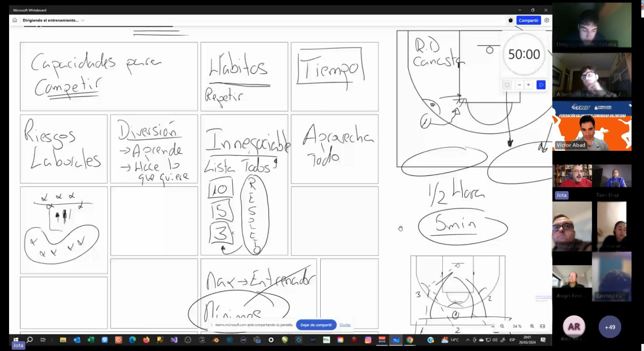This screenshot has width=644, height=351.
Task: Launch Microsoft Edge from taskbar
Action: pyautogui.click(x=132, y=340)
